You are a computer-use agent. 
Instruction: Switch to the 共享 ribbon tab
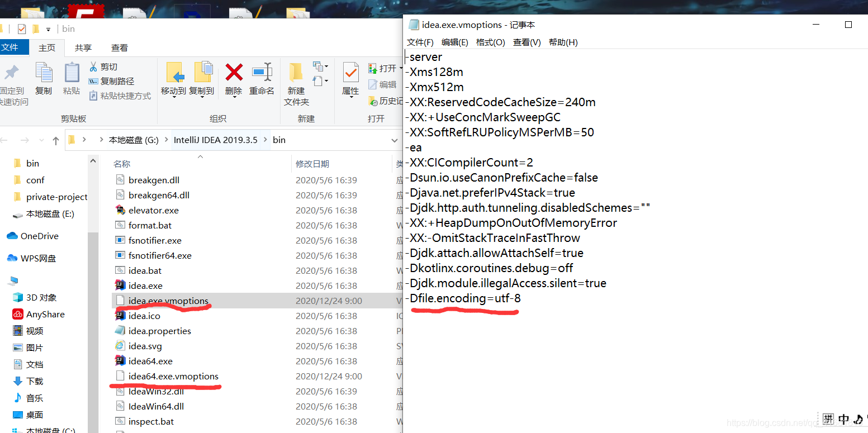83,48
